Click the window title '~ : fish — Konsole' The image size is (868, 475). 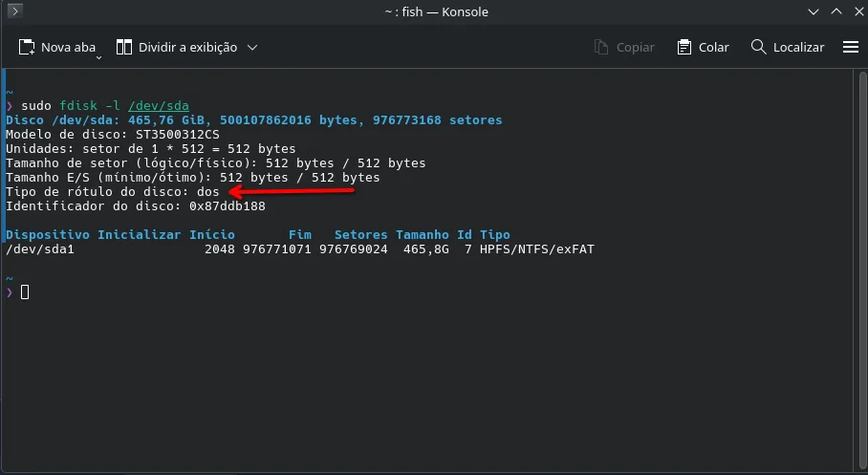[436, 11]
